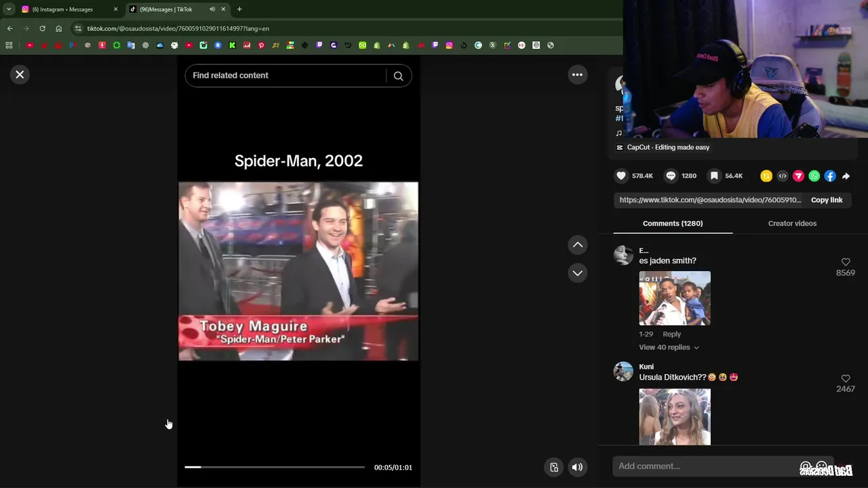Click the Copy link button

pos(827,200)
